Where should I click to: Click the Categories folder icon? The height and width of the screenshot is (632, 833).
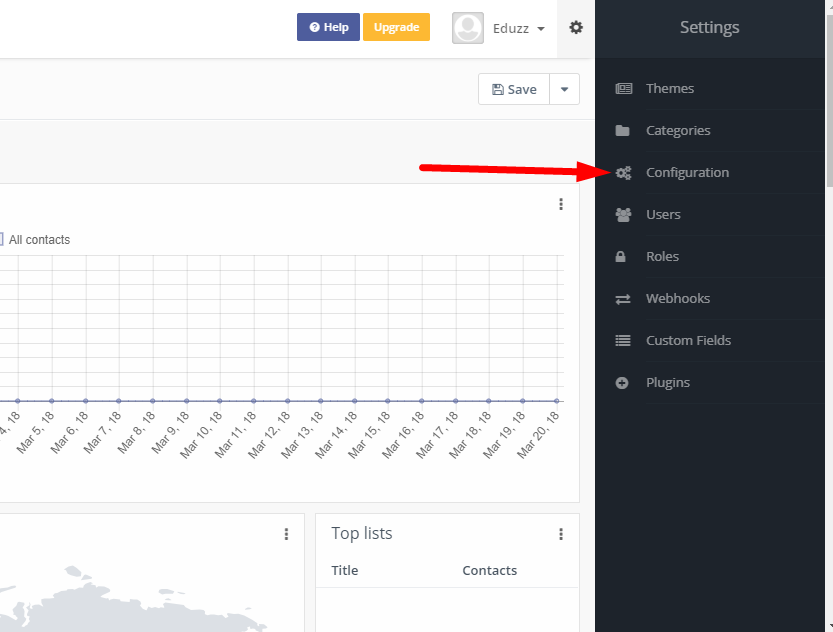[623, 131]
